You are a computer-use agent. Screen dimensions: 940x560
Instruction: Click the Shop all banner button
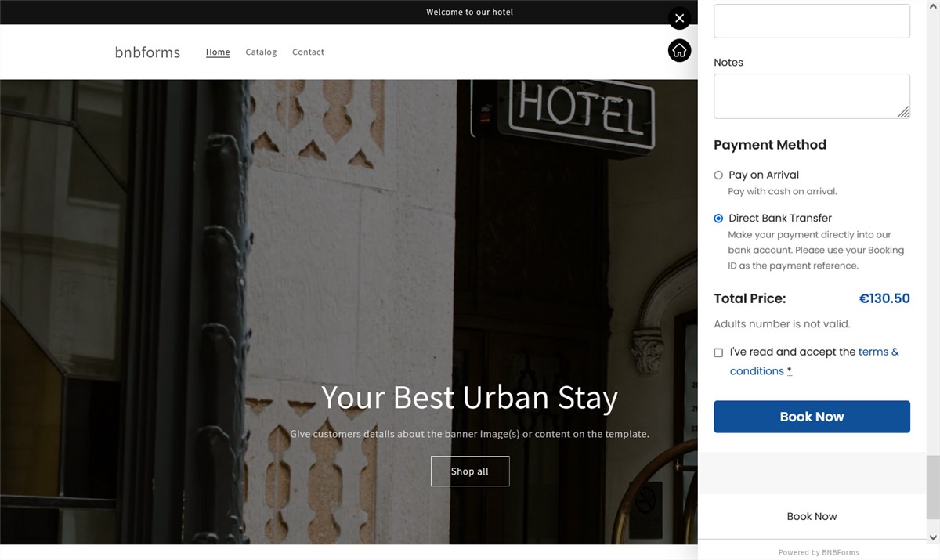pos(470,471)
